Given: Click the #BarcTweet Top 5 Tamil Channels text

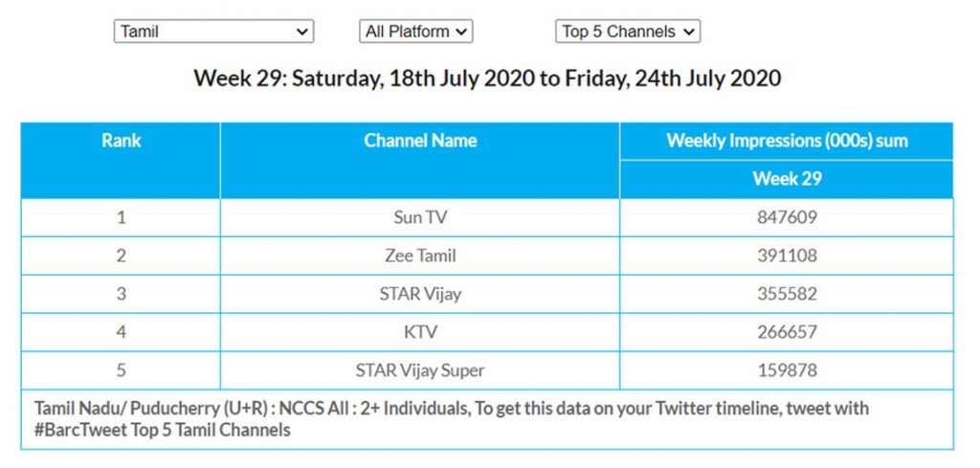Looking at the screenshot, I should coord(163,430).
